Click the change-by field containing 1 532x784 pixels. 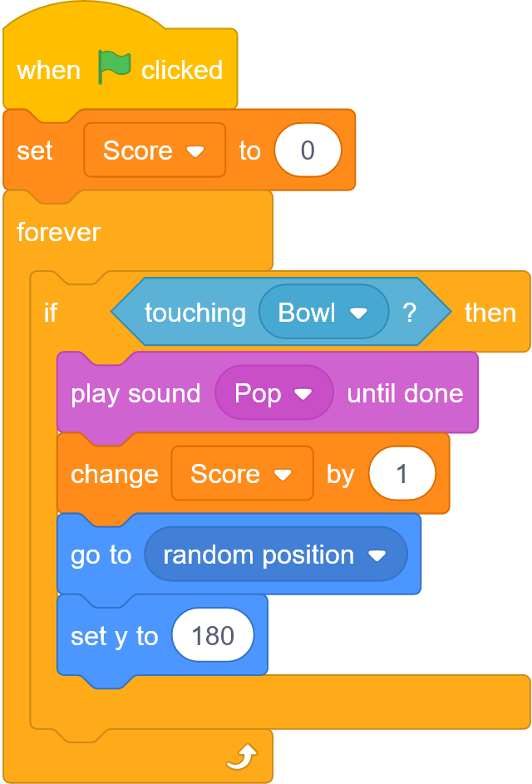point(402,474)
